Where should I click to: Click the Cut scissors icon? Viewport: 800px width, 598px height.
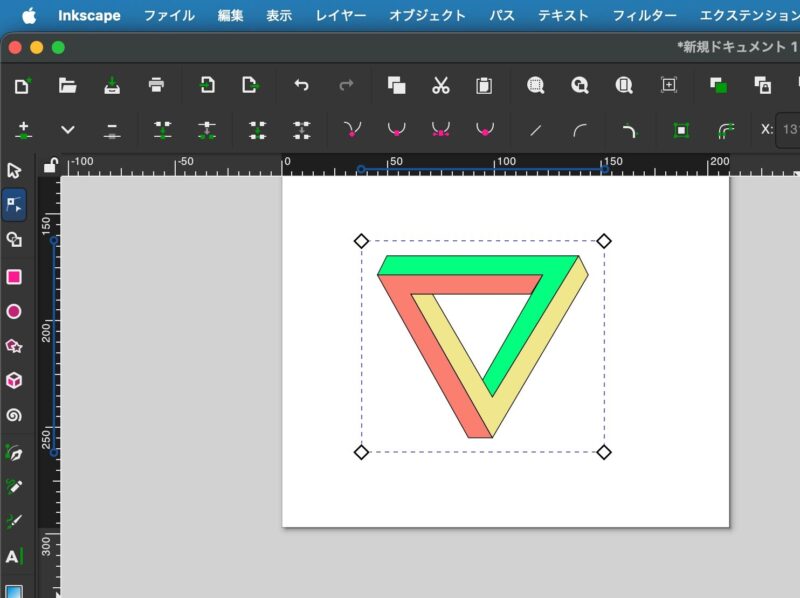pyautogui.click(x=440, y=86)
